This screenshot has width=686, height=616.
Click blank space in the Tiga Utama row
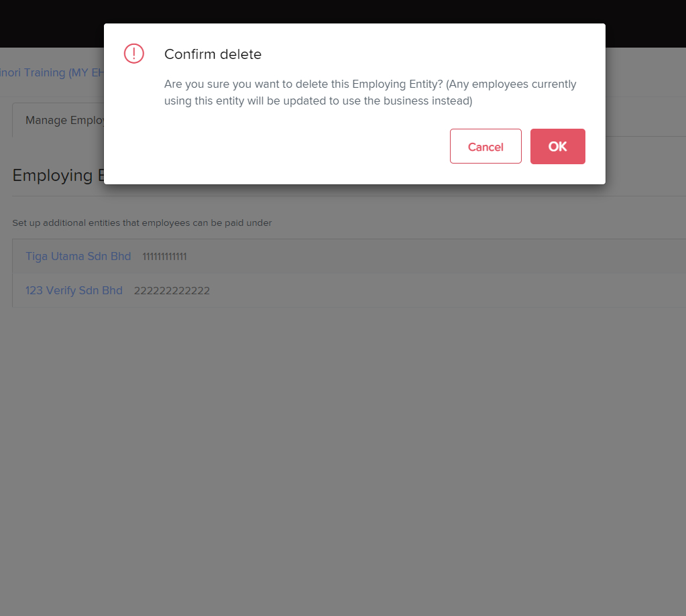437,256
